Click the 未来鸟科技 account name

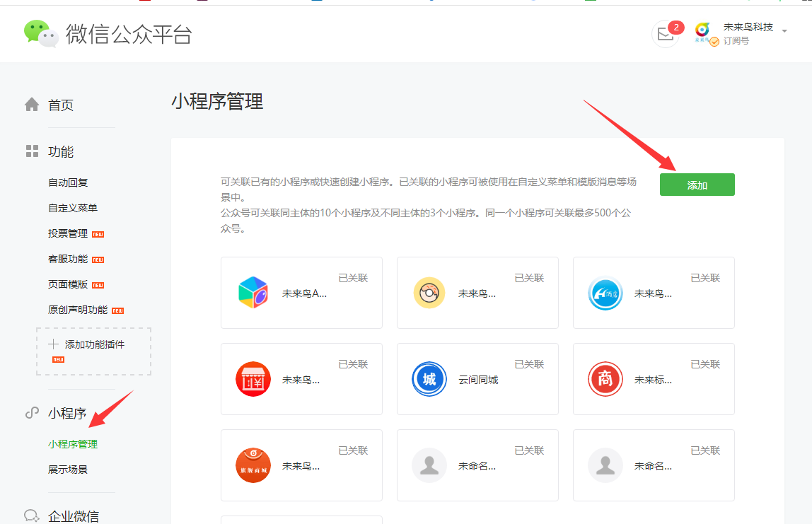click(x=748, y=27)
